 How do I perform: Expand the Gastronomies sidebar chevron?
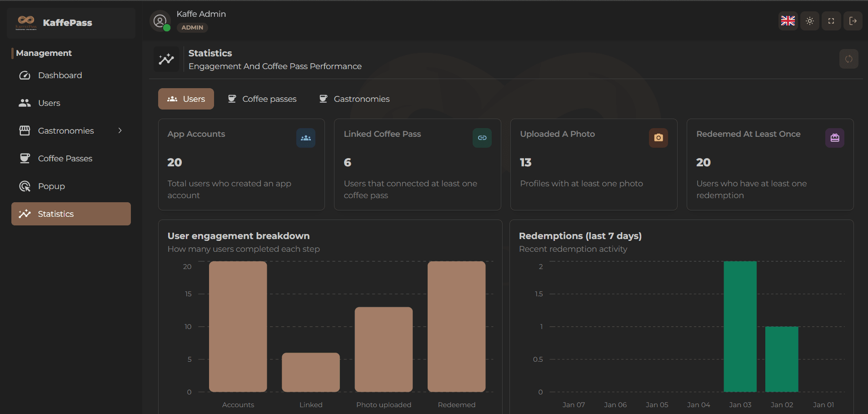[x=120, y=131]
